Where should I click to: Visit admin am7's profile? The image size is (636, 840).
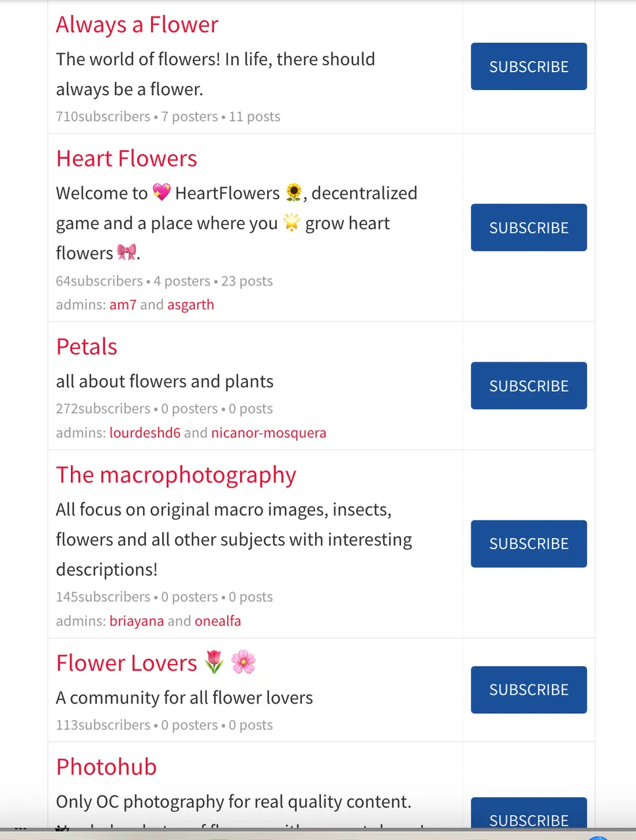[x=123, y=304]
